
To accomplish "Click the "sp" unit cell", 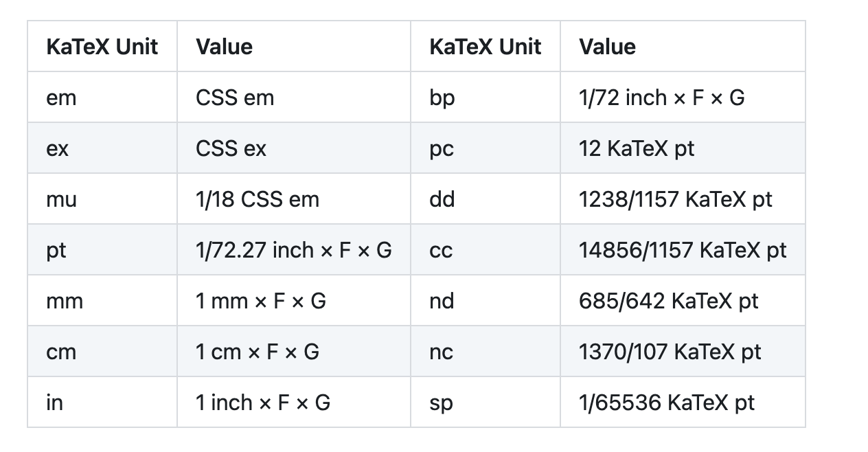I will 441,403.
